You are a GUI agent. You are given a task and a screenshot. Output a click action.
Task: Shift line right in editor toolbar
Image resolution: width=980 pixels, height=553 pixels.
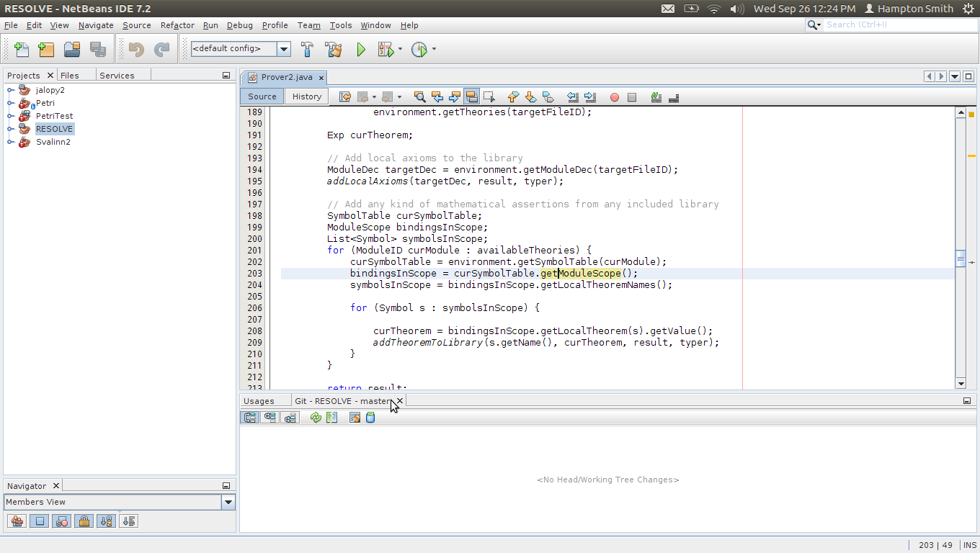tap(590, 97)
